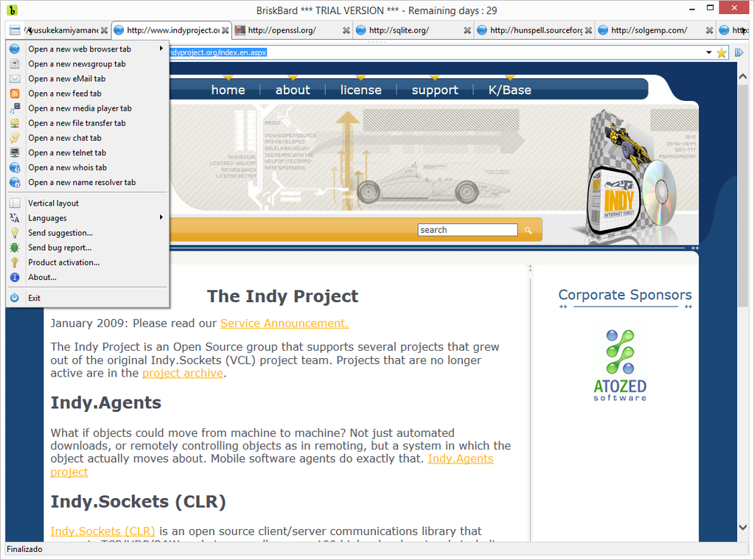Viewport: 754px width, 560px height.
Task: Open the project archive link
Action: [183, 374]
